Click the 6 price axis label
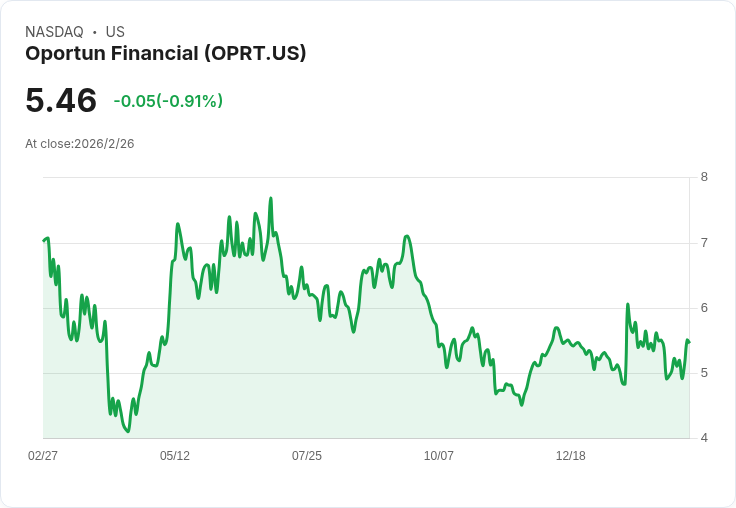This screenshot has width=736, height=508. pos(704,308)
